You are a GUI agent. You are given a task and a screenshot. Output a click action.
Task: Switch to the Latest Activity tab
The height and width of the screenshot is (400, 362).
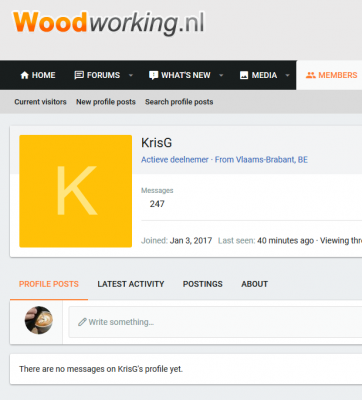131,284
